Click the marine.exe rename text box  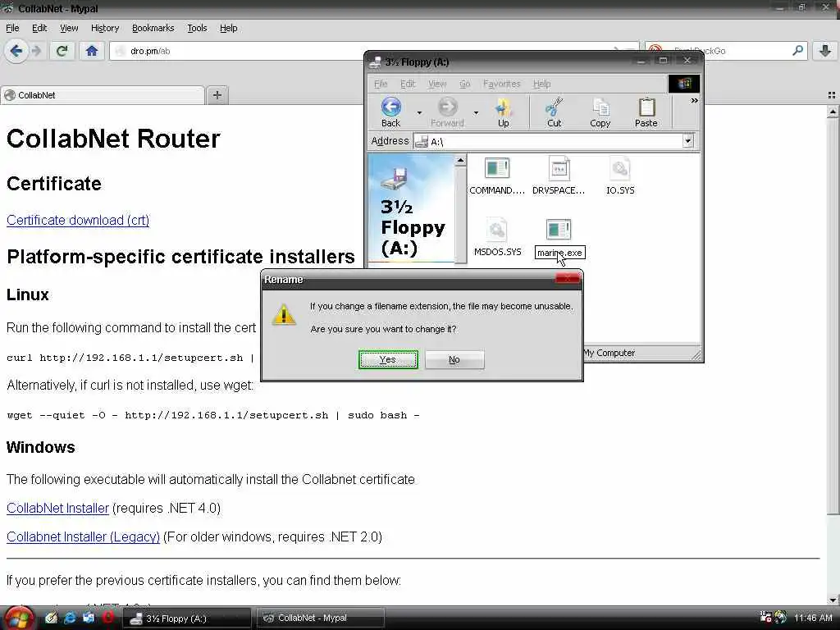pyautogui.click(x=559, y=253)
